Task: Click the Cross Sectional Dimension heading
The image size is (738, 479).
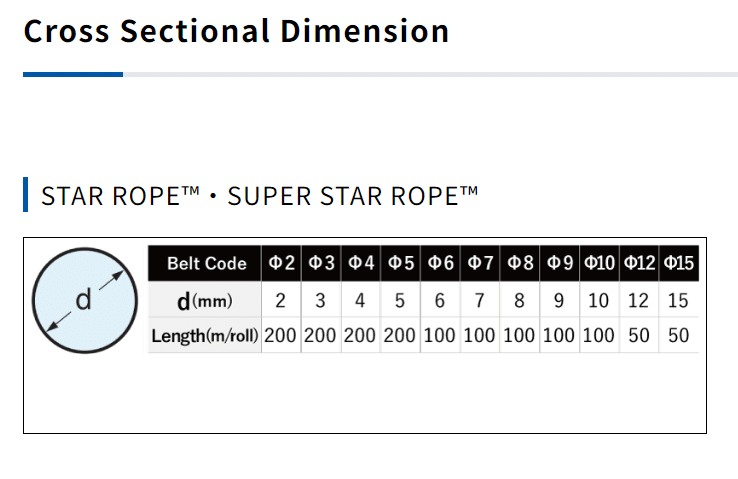Action: tap(236, 31)
